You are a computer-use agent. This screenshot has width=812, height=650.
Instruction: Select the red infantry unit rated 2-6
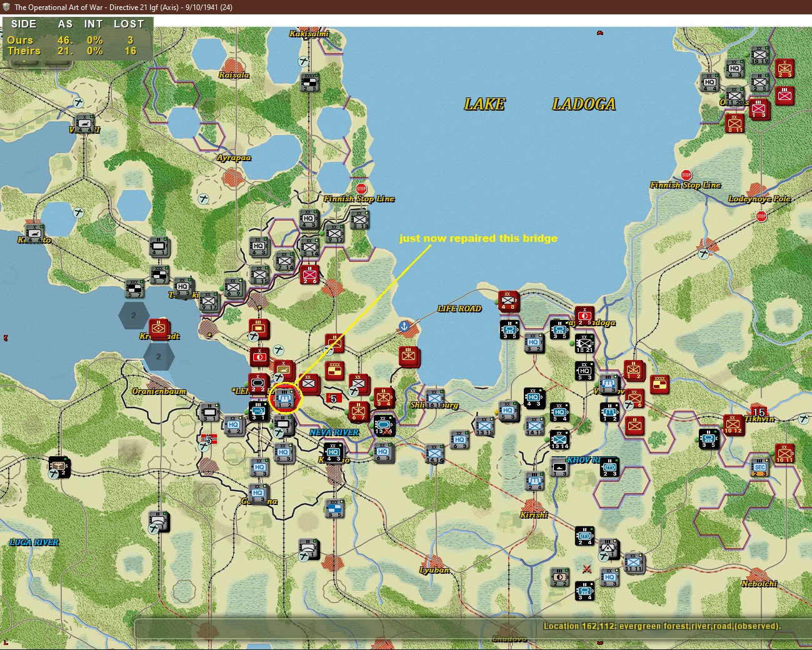(309, 274)
